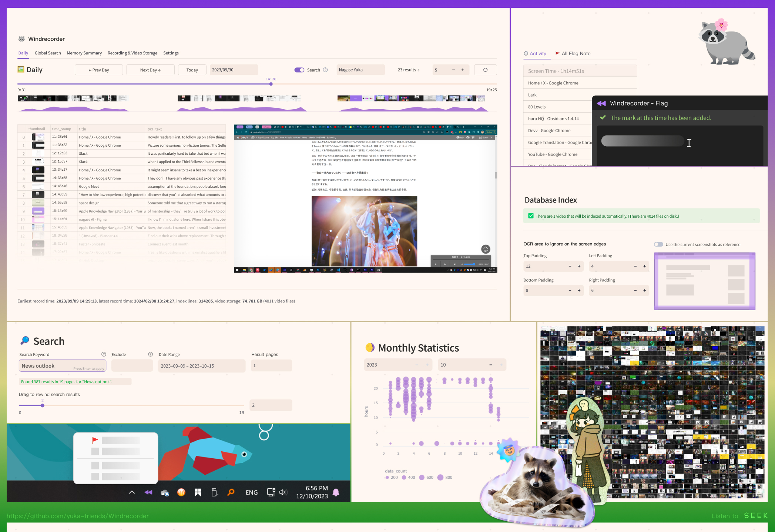
Task: Select the Recording & Video Storage tab
Action: click(x=131, y=53)
